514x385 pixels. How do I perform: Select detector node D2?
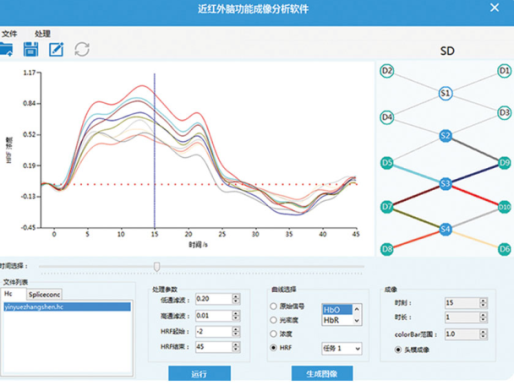[387, 71]
